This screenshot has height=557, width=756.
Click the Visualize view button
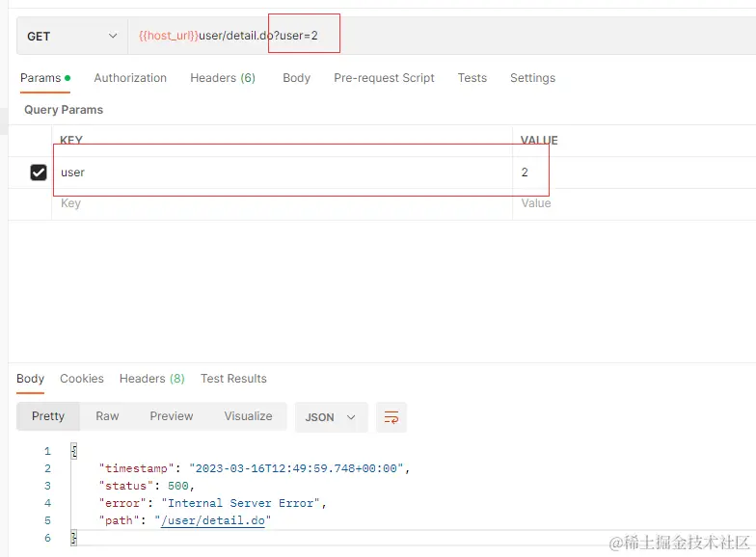tap(249, 416)
